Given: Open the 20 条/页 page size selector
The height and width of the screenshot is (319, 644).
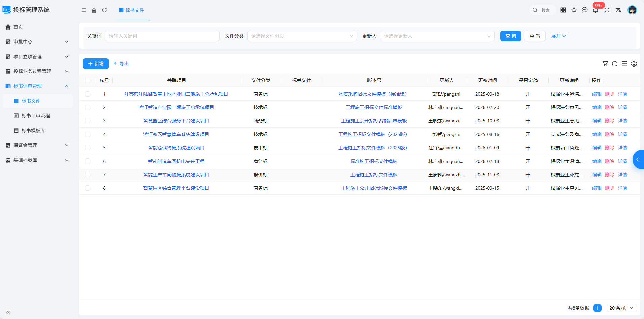Looking at the screenshot, I should (622, 308).
